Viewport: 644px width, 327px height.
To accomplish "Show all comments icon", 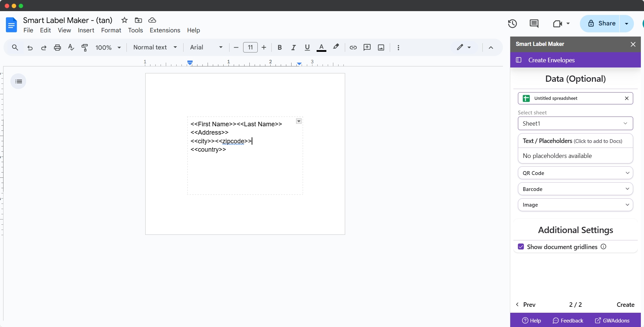I will coord(534,24).
